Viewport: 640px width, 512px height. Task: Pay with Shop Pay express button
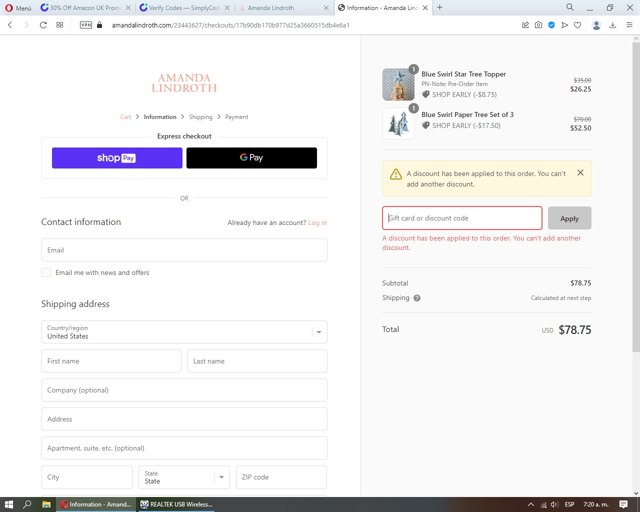117,158
